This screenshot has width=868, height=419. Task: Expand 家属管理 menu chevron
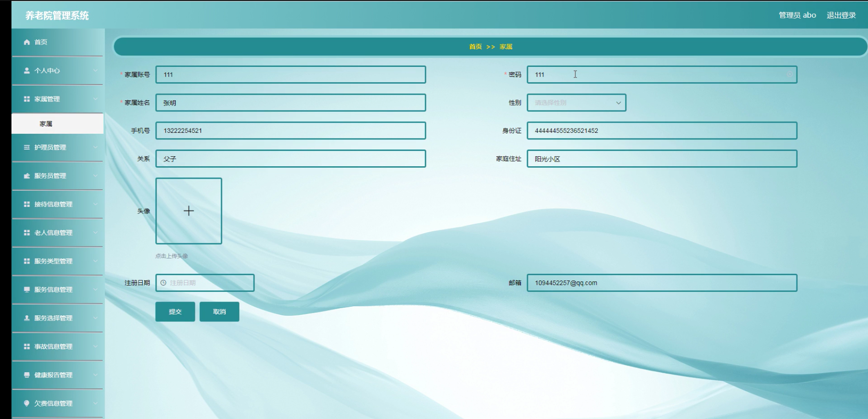[95, 99]
